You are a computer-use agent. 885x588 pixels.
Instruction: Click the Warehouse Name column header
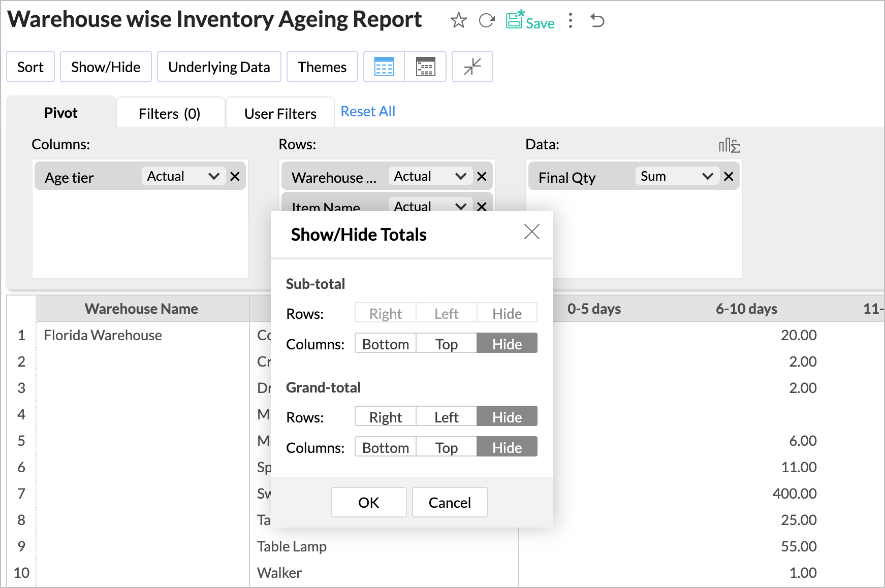pyautogui.click(x=142, y=308)
